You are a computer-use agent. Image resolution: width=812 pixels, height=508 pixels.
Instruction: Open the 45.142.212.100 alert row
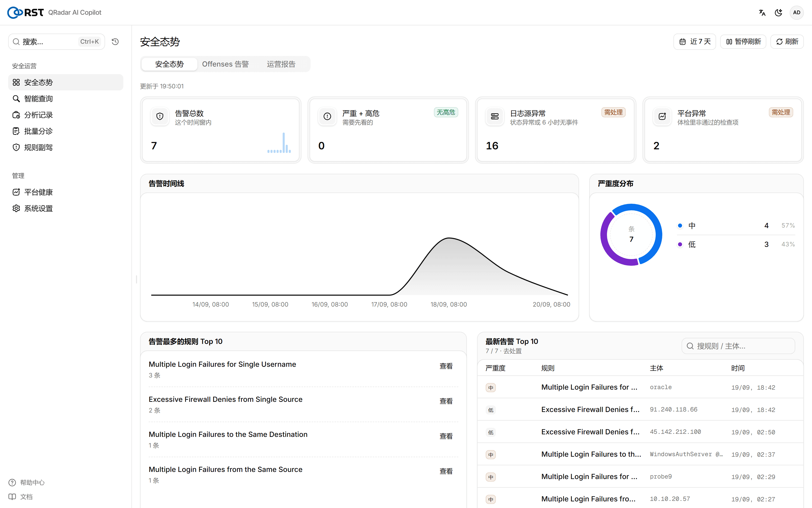[640, 432]
